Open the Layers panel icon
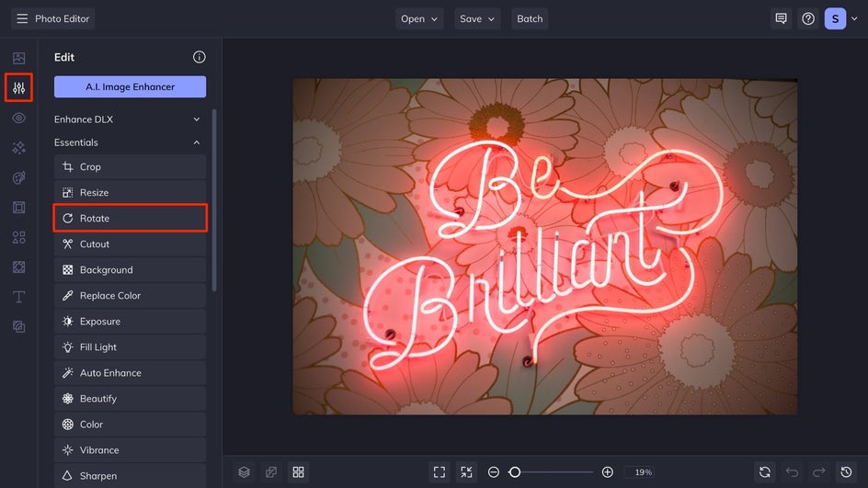This screenshot has height=488, width=868. click(245, 472)
